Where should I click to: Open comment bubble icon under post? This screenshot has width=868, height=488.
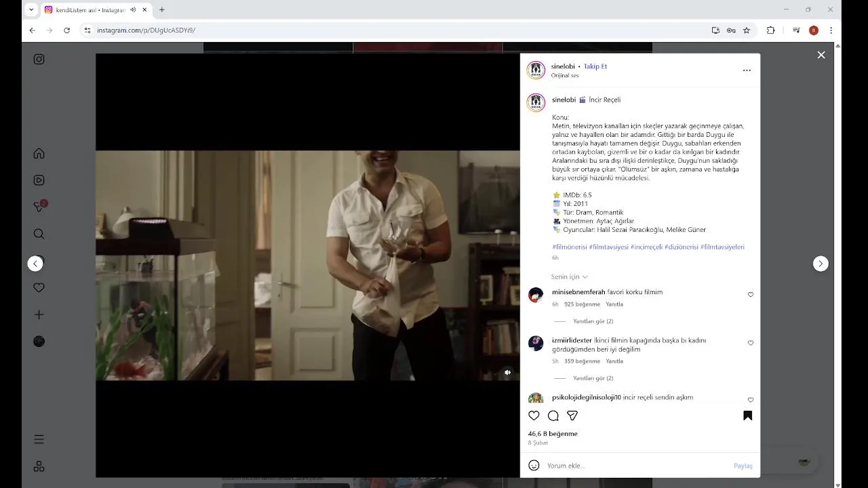pyautogui.click(x=553, y=415)
